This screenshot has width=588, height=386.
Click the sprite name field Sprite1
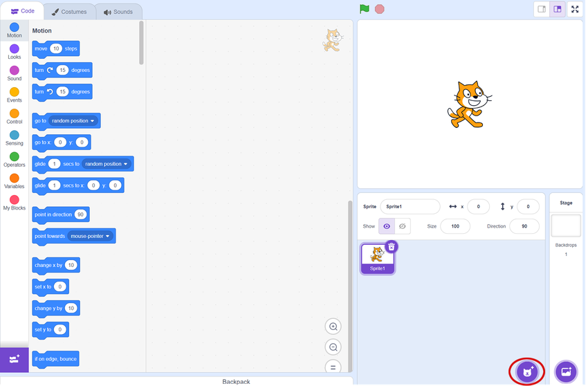click(x=412, y=208)
